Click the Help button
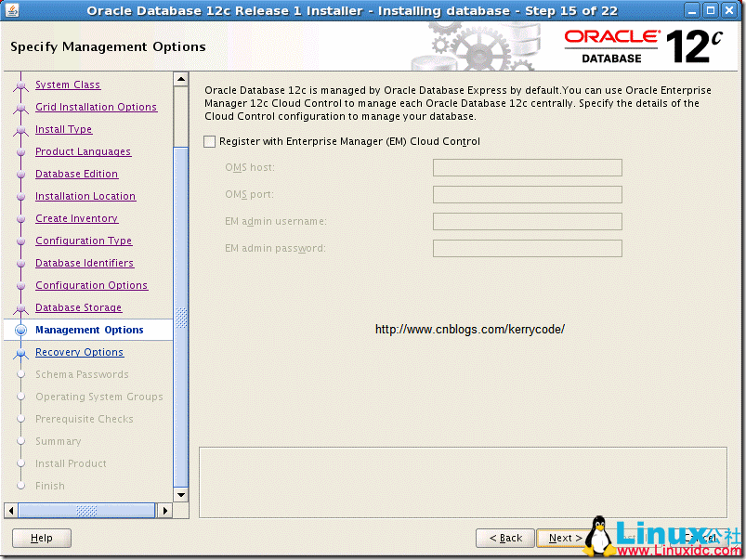Image resolution: width=746 pixels, height=560 pixels. tap(40, 538)
